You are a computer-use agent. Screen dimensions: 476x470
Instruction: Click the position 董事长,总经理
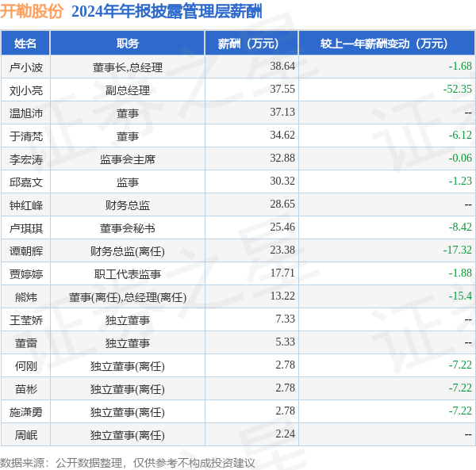(x=128, y=67)
